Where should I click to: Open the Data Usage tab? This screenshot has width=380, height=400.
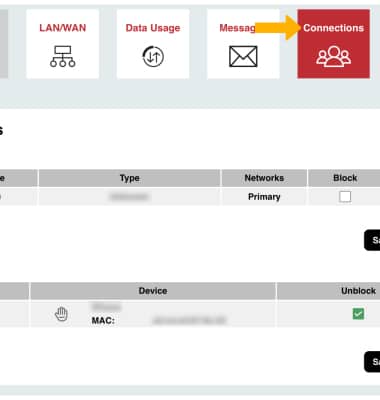coord(153,44)
